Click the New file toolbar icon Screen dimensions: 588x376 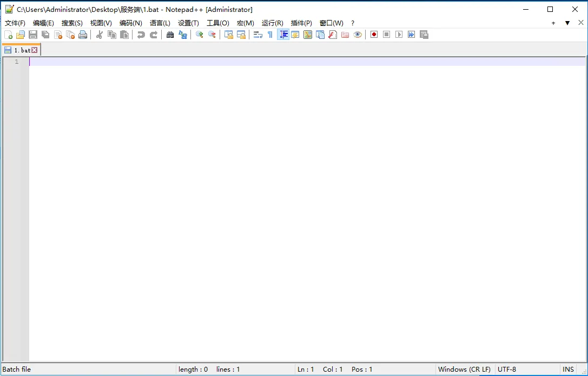pos(8,35)
